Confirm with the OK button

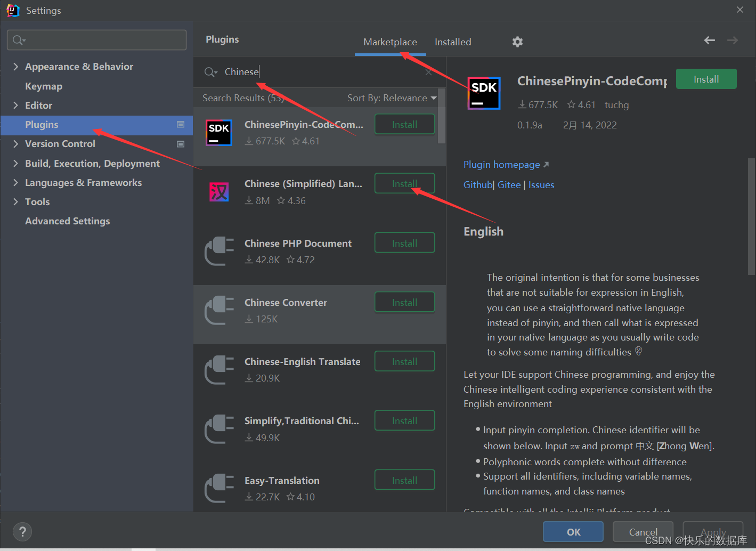[x=573, y=532]
